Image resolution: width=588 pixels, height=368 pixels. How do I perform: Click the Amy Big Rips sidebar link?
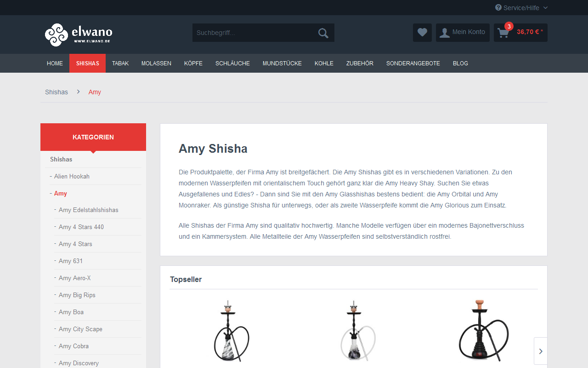77,295
